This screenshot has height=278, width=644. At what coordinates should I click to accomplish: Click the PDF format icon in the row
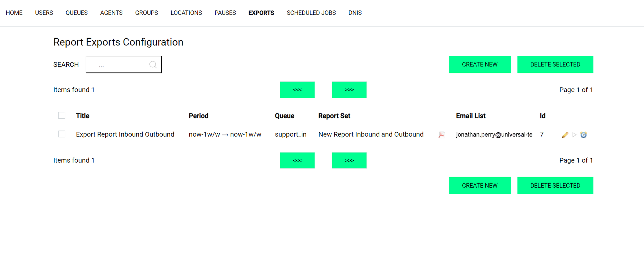[x=442, y=135]
